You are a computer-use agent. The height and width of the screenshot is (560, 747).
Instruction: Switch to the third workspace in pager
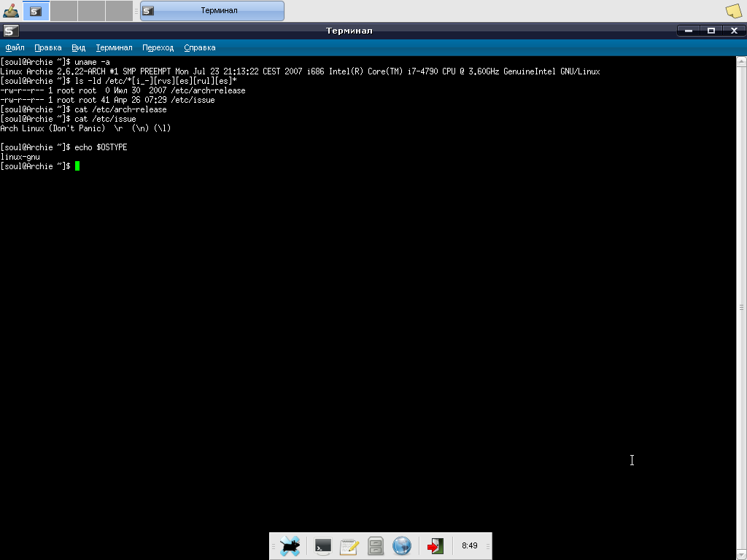point(91,11)
